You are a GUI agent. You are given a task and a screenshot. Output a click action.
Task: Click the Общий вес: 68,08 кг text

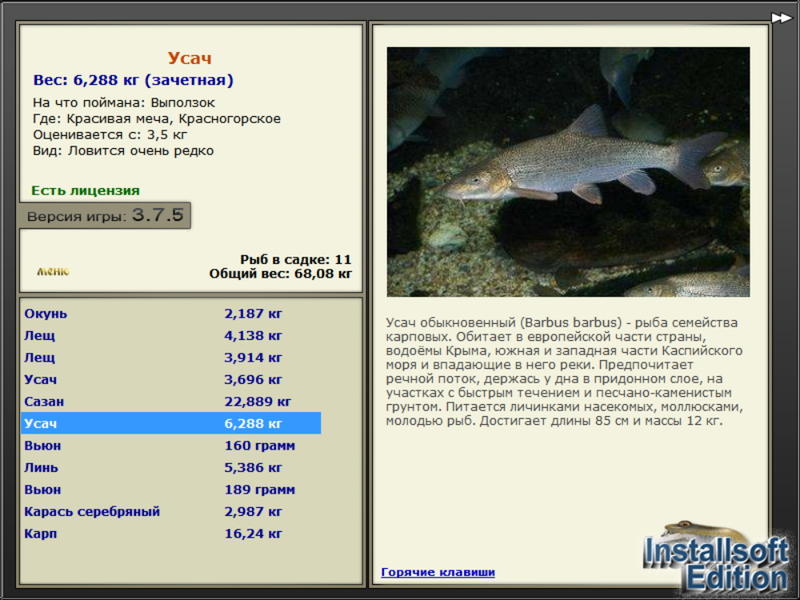[281, 273]
